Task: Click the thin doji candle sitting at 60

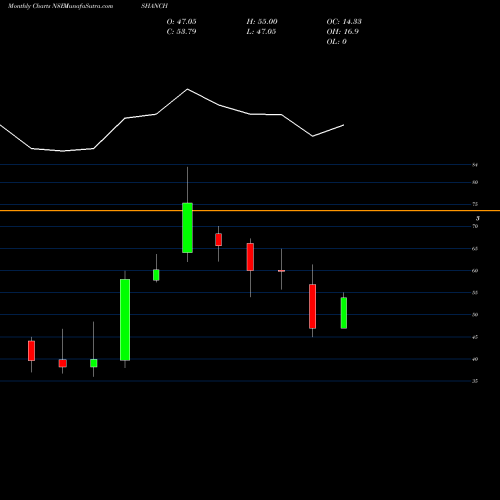Action: coord(281,271)
